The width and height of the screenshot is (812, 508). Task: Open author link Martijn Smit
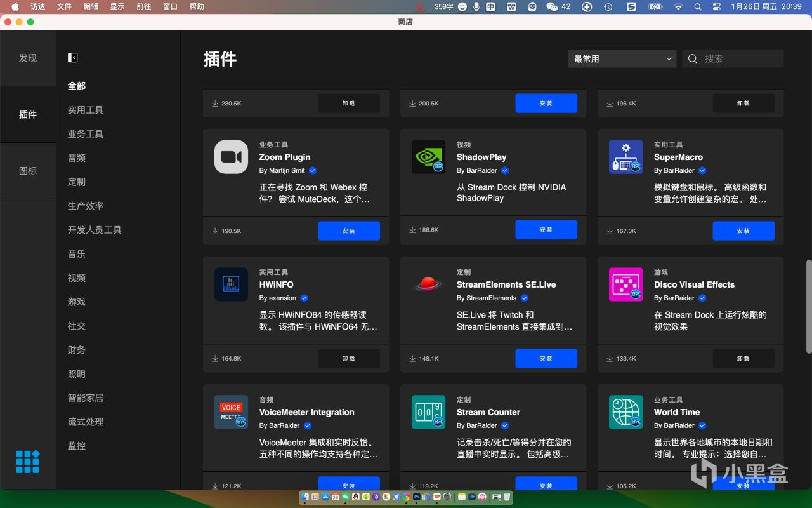point(287,170)
